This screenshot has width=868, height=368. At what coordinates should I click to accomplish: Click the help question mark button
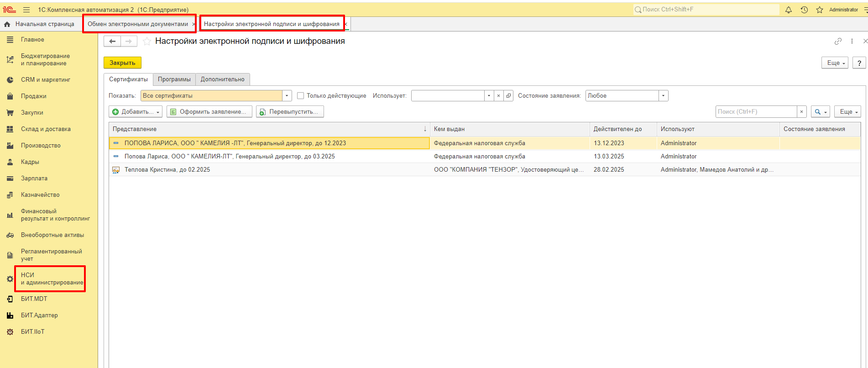coord(859,63)
